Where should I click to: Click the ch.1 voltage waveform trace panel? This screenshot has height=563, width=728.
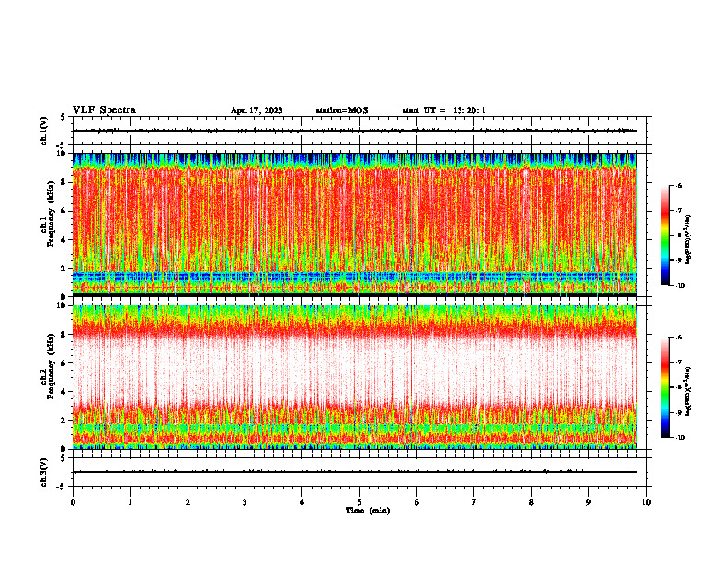pos(359,131)
